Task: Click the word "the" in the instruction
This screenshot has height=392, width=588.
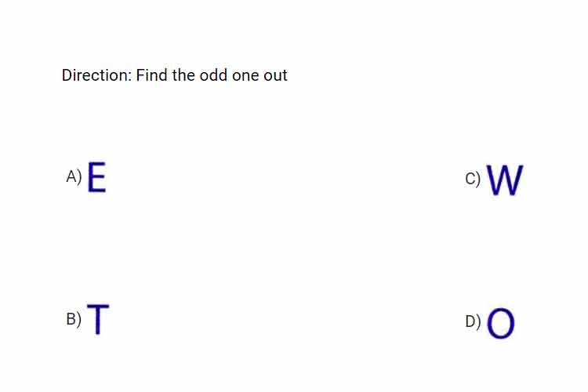Action: click(183, 75)
